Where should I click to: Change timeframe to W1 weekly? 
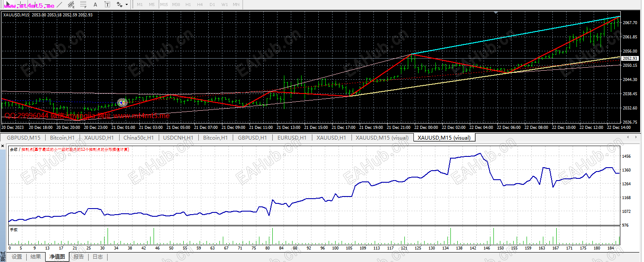[x=225, y=4]
